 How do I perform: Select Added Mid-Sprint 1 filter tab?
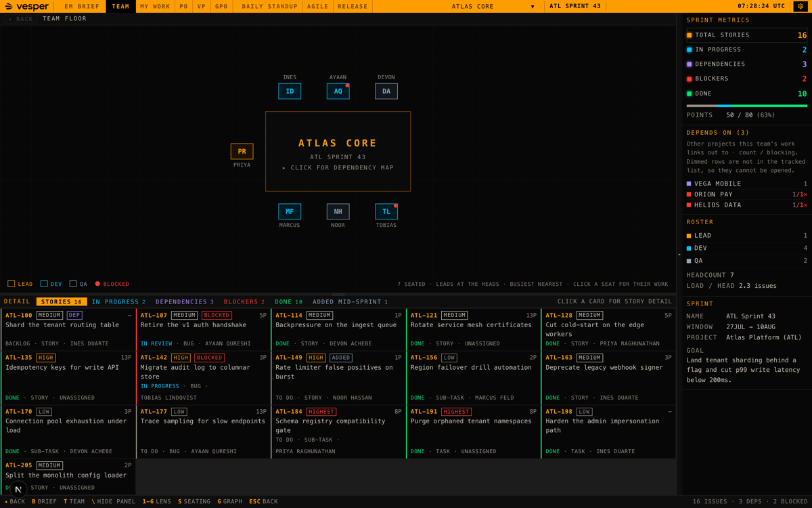350,302
